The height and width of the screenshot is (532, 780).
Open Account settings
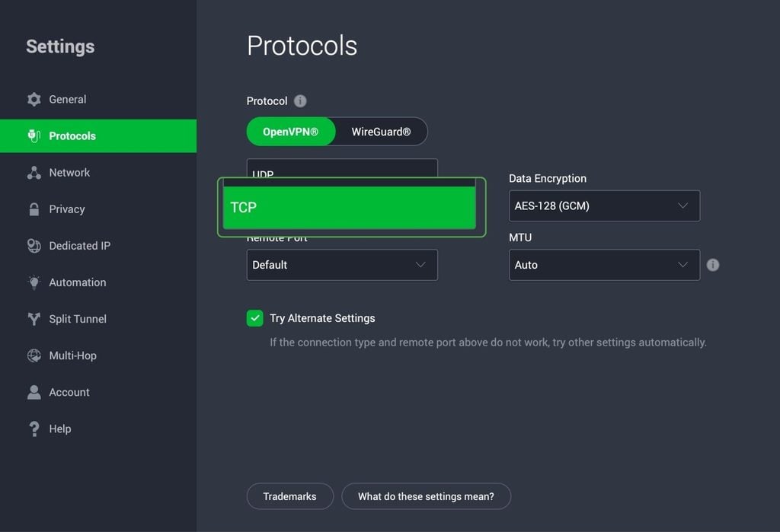pyautogui.click(x=98, y=392)
